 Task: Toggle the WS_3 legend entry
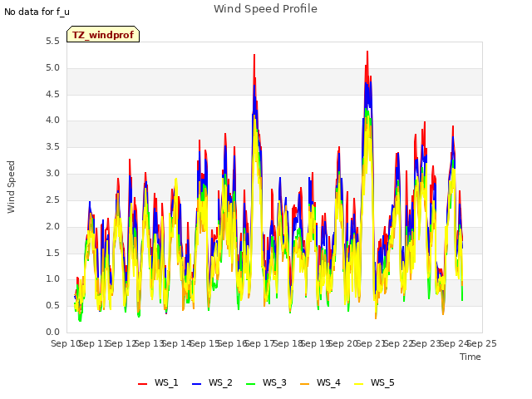click(266, 382)
